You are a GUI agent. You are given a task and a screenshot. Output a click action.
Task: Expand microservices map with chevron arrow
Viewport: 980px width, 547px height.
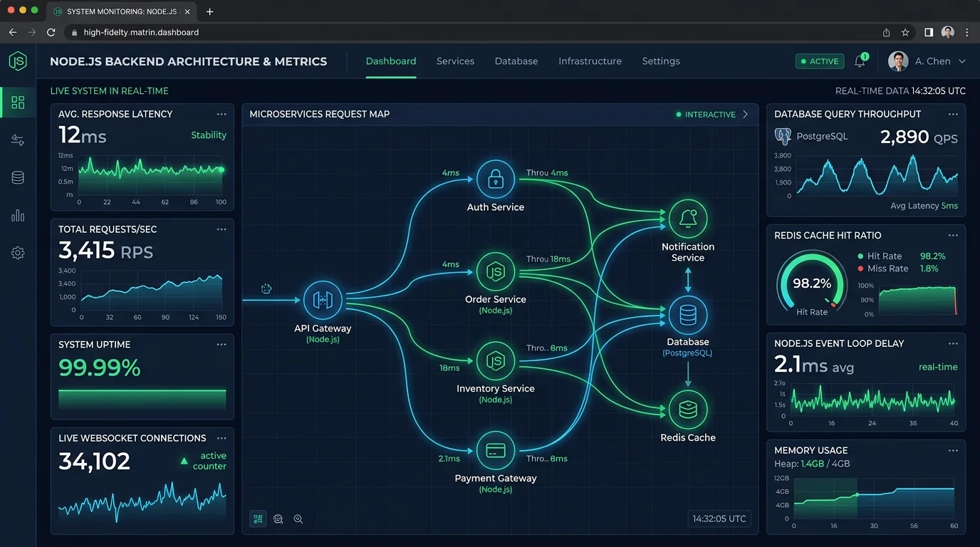(746, 114)
